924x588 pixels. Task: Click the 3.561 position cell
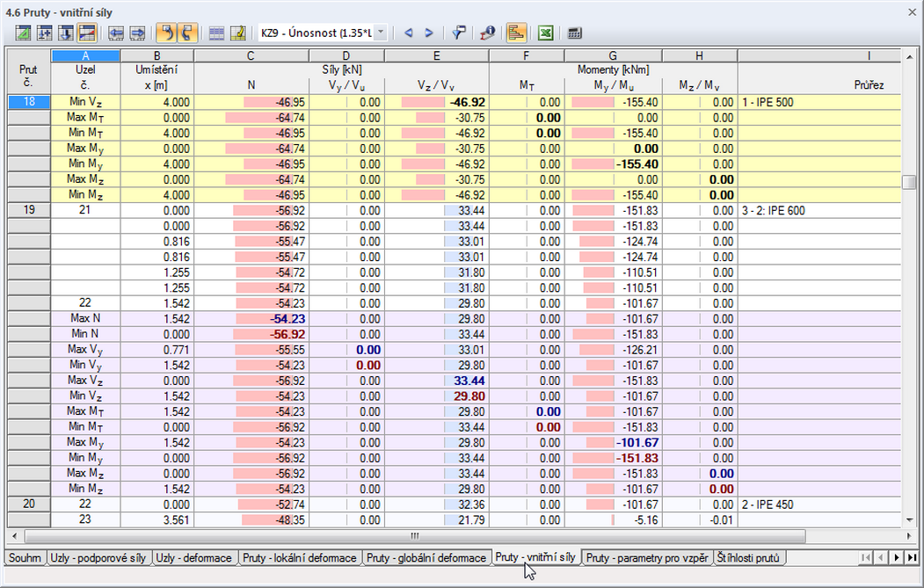pos(156,519)
